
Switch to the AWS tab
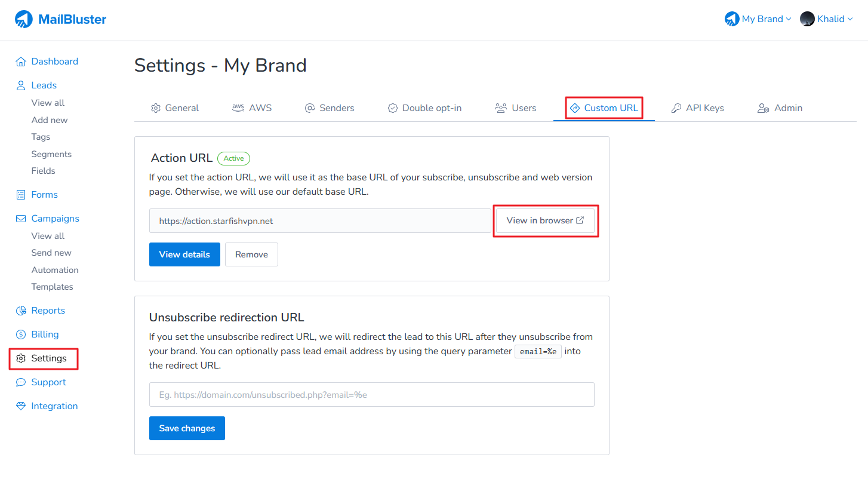(x=252, y=108)
